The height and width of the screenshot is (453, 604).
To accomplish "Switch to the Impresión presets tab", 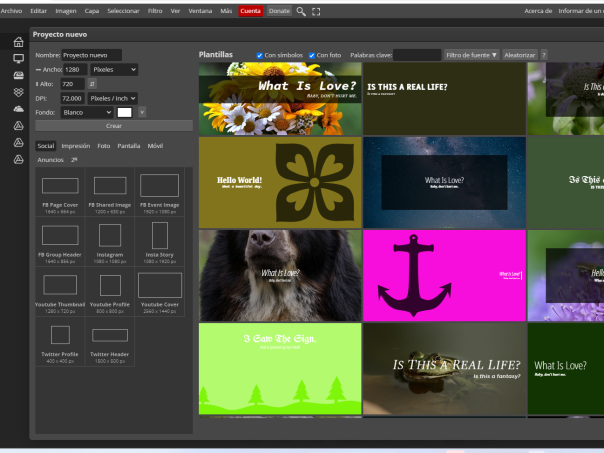I will (75, 146).
